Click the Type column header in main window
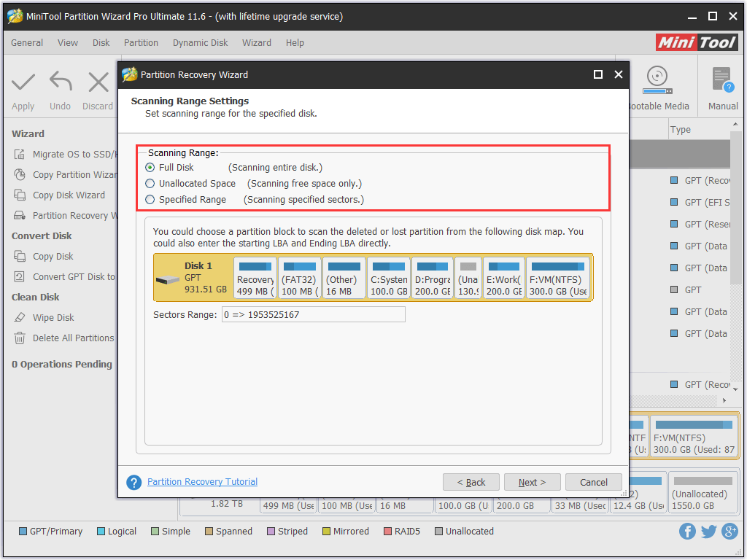 pyautogui.click(x=681, y=130)
